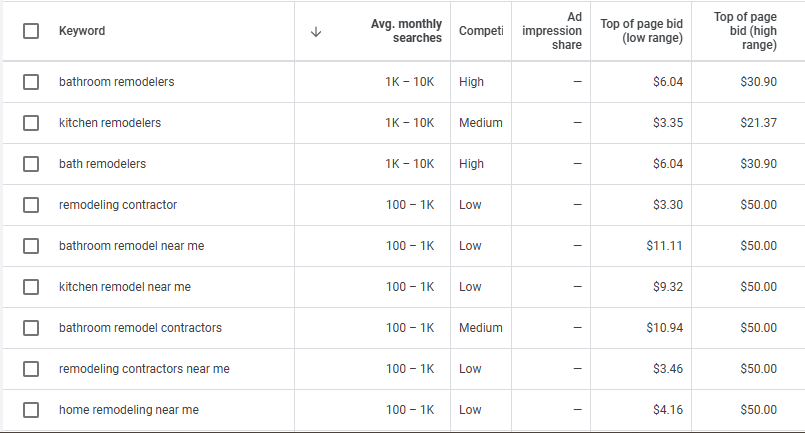Click the sort descending arrow icon

click(316, 32)
